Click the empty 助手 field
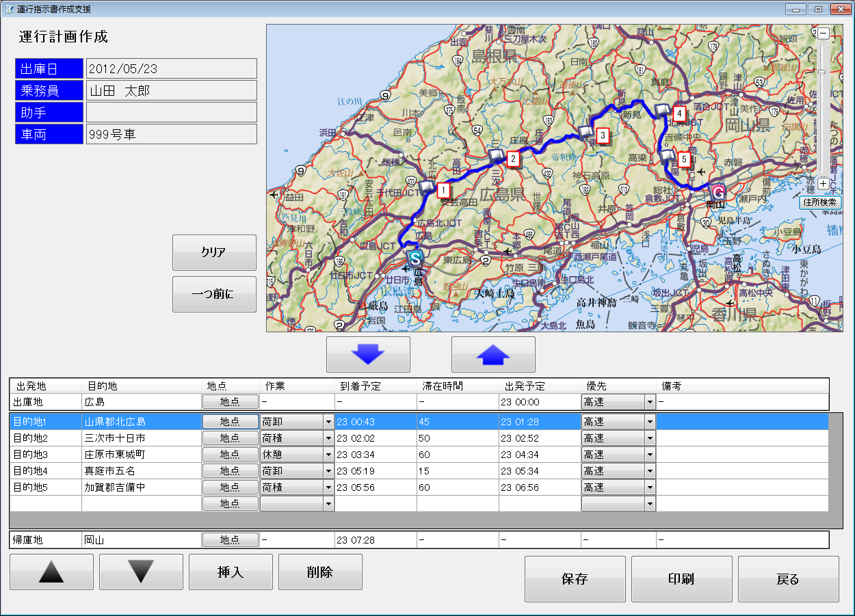855x616 pixels. tap(172, 112)
